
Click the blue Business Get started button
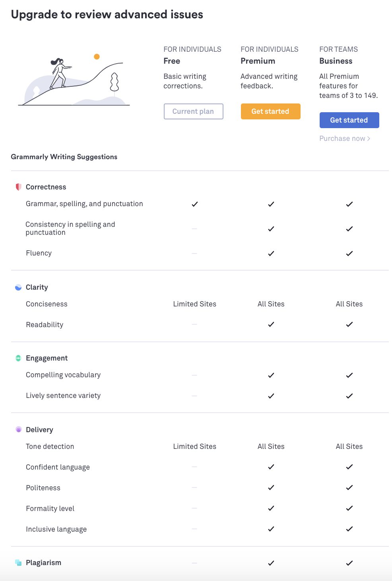click(349, 120)
